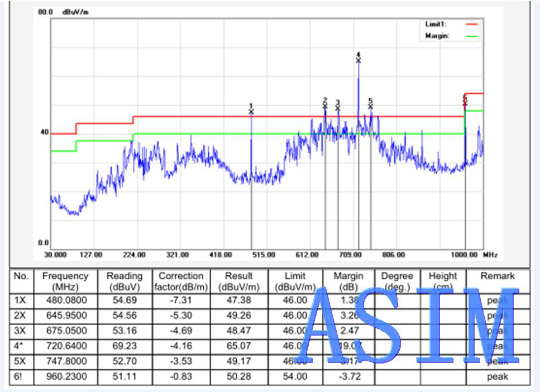This screenshot has height=392, width=540.
Task: Click the 720.6400 frequency cell
Action: pyautogui.click(x=65, y=346)
